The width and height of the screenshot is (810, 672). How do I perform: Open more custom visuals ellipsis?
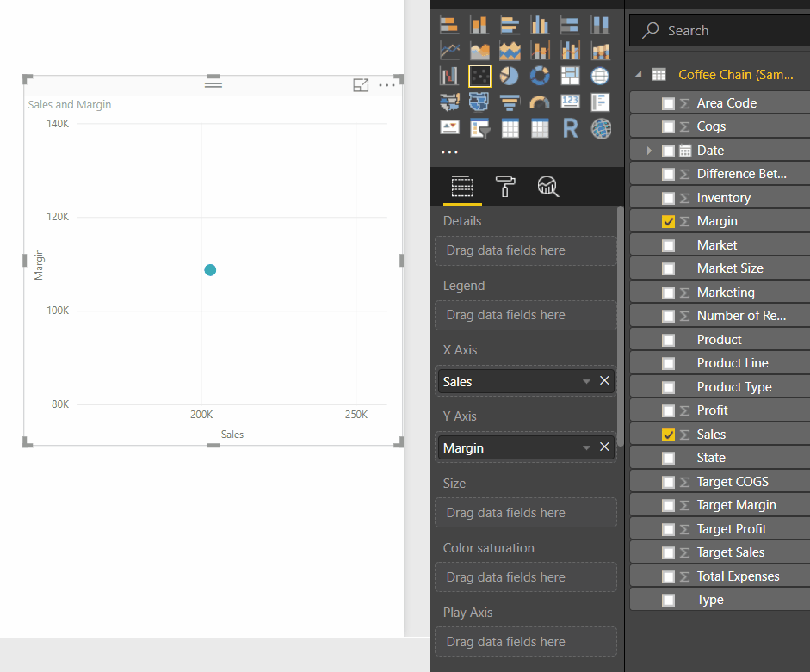tap(449, 152)
